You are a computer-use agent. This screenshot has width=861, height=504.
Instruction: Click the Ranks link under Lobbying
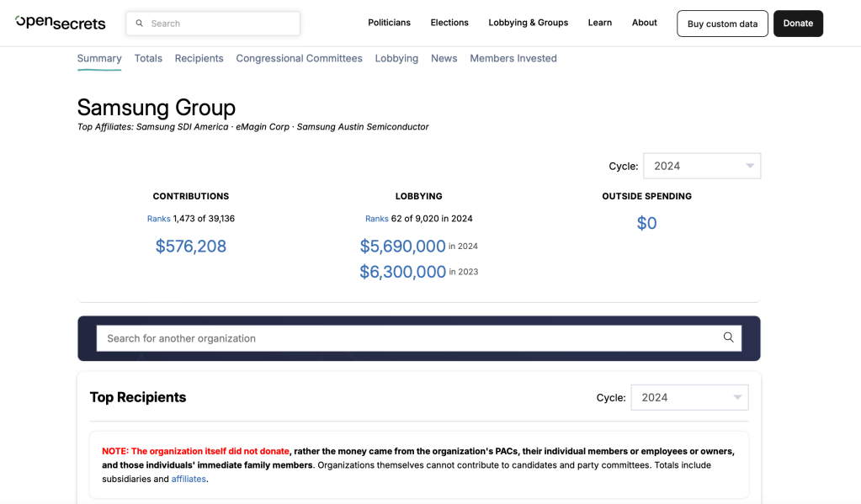[376, 219]
